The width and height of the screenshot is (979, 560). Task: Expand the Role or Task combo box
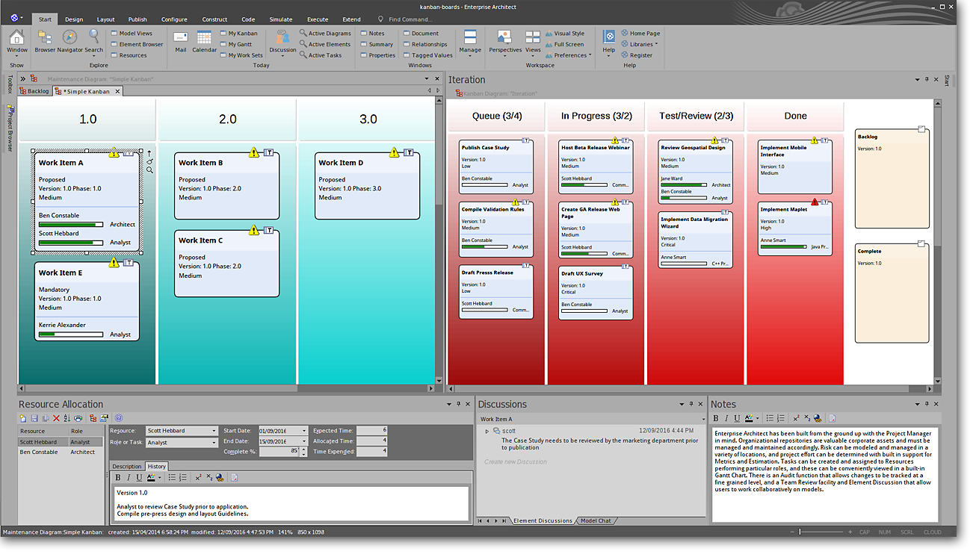coord(214,443)
